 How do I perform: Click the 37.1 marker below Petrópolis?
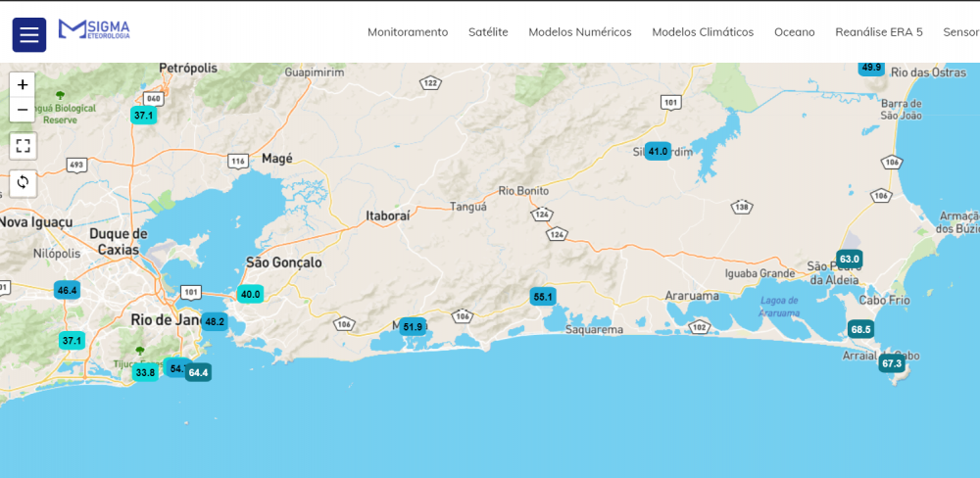coord(144,115)
